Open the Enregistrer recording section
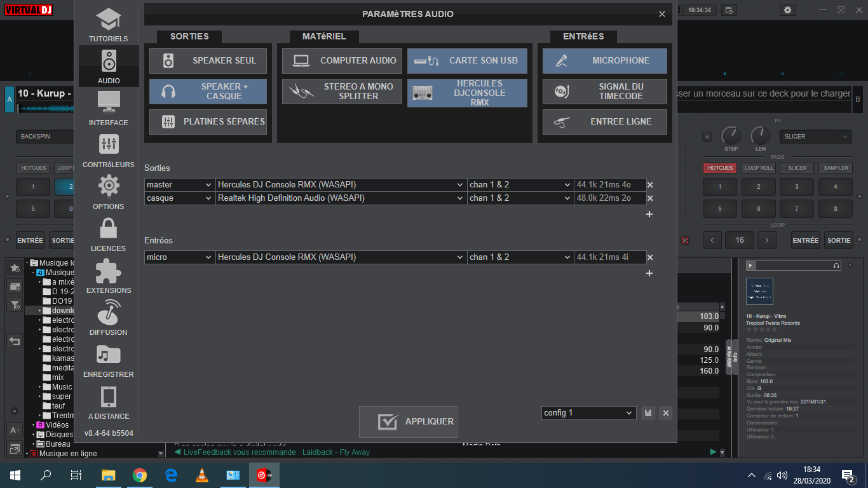The height and width of the screenshot is (488, 868). tap(109, 360)
